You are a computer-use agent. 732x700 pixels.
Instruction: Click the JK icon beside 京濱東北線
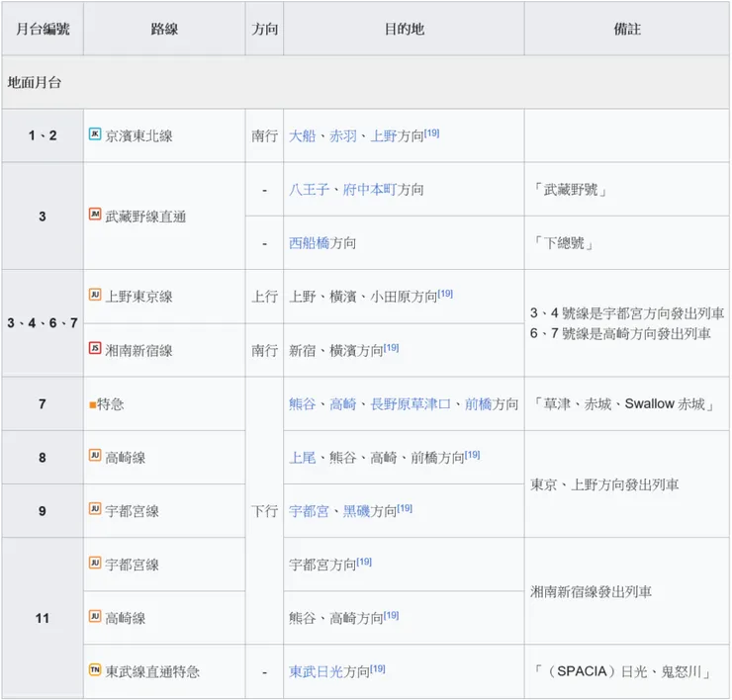click(95, 134)
